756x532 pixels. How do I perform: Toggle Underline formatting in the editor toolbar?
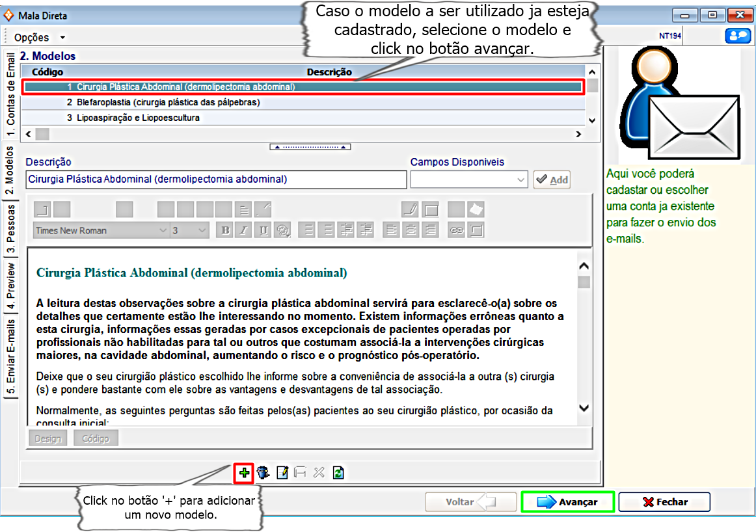(263, 230)
